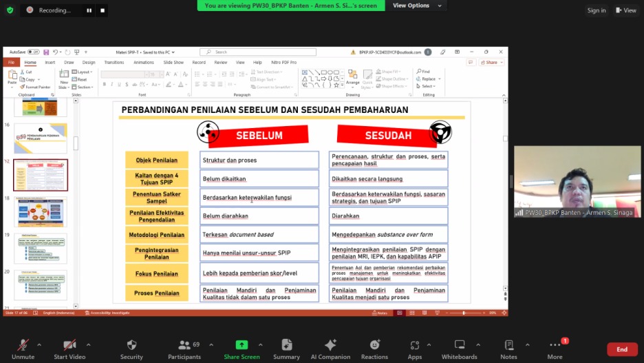Image resolution: width=644 pixels, height=363 pixels.
Task: Expand the View Options dropdown
Action: (415, 6)
